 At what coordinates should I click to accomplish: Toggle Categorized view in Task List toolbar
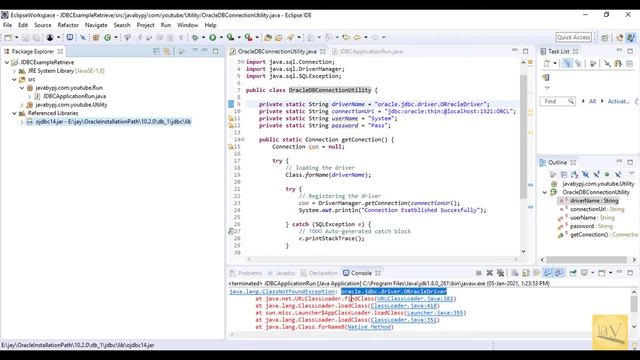pos(567,64)
